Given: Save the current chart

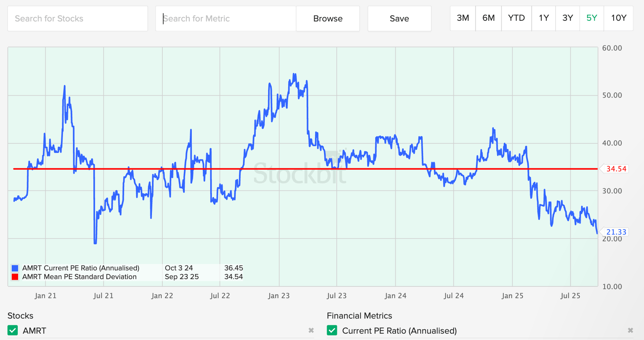Looking at the screenshot, I should [x=399, y=18].
